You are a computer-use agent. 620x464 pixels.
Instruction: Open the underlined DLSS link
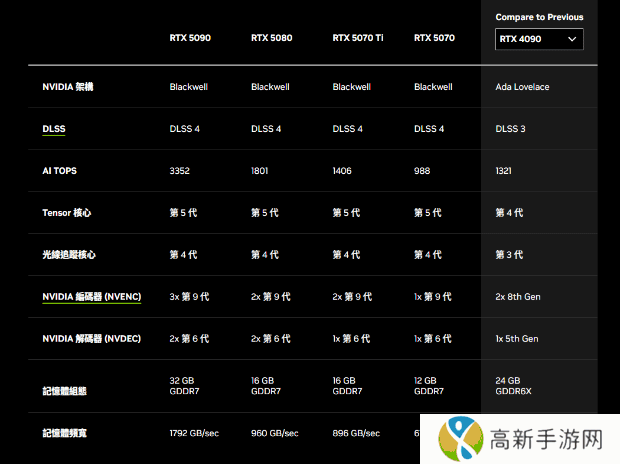(54, 129)
